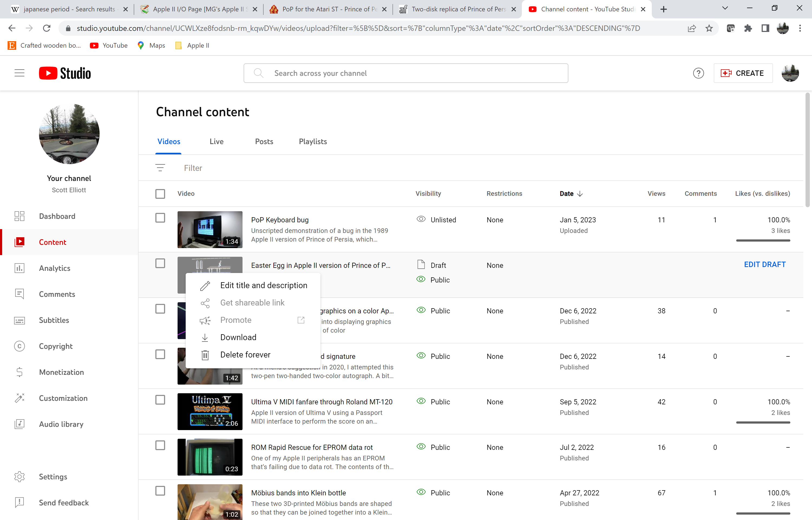Click the YouTube Studio logo
This screenshot has height=520, width=812.
point(65,73)
